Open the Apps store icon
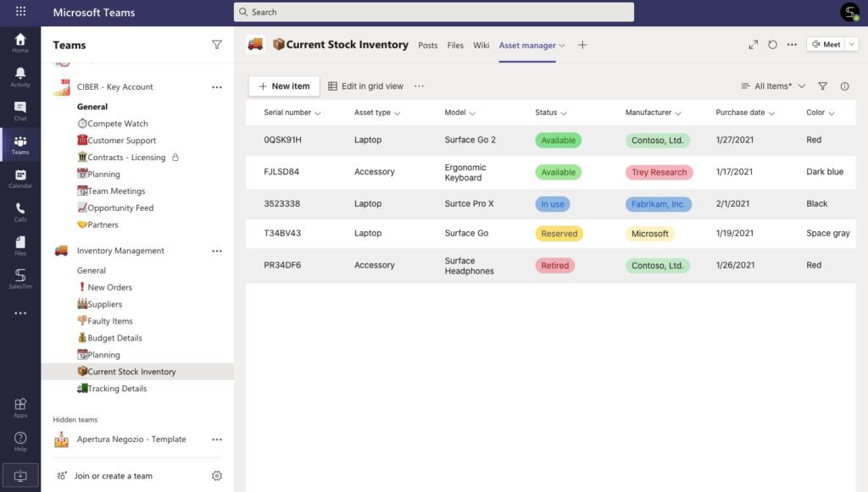868x492 pixels. pos(20,408)
